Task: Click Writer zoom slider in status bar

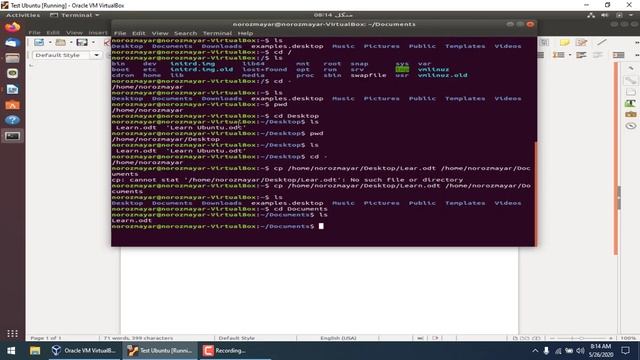Action: (x=582, y=338)
